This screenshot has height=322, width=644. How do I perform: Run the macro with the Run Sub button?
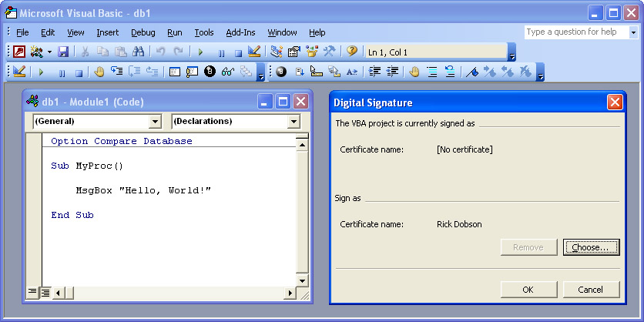200,52
